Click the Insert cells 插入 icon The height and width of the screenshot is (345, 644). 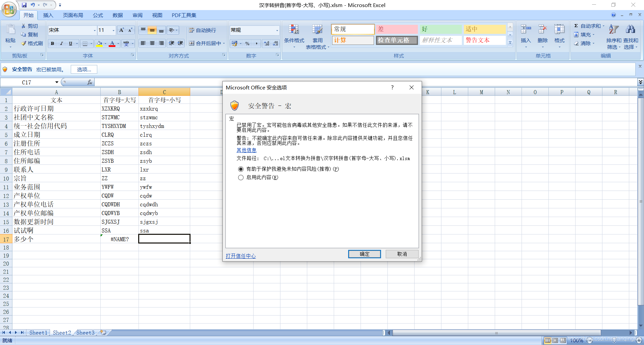click(x=526, y=29)
